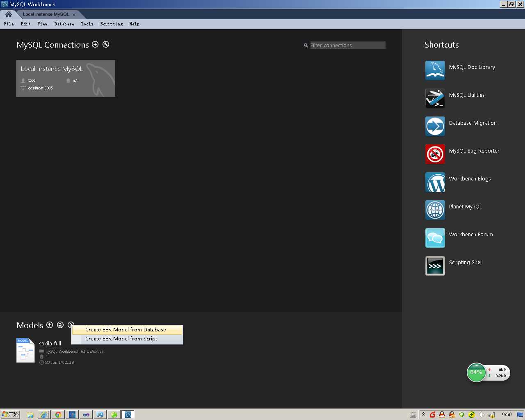Image resolution: width=525 pixels, height=420 pixels.
Task: Click Database Migration label
Action: (x=472, y=123)
